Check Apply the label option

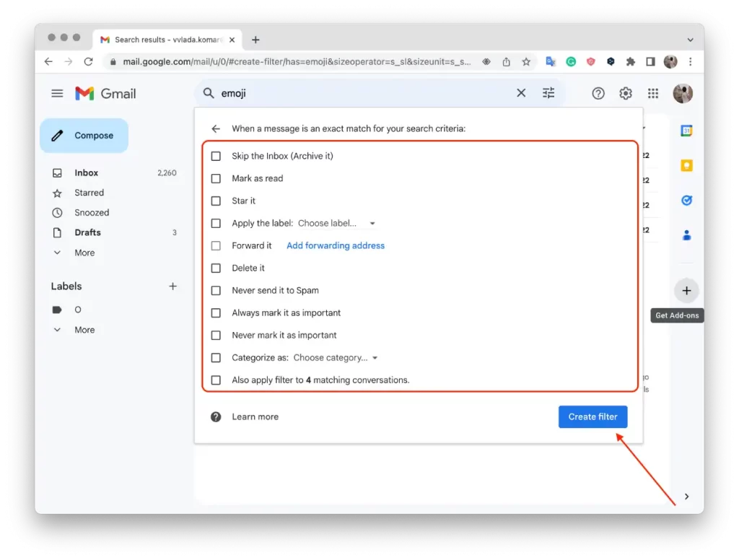216,224
